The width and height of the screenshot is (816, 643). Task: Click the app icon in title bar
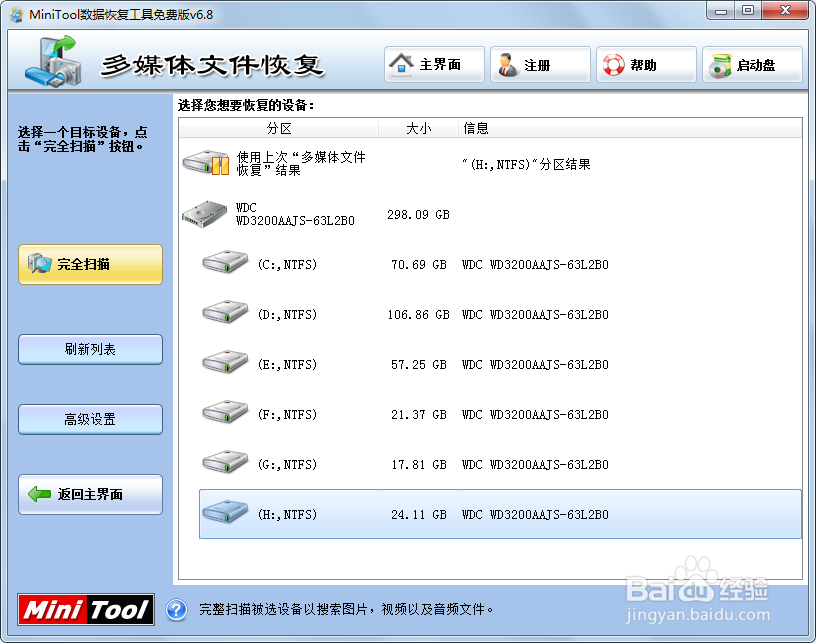17,15
